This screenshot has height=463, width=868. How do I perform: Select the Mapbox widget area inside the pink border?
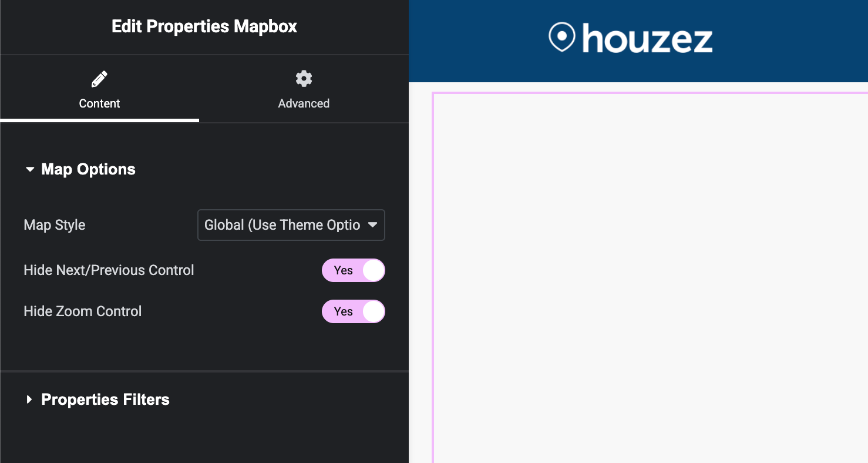(x=646, y=276)
